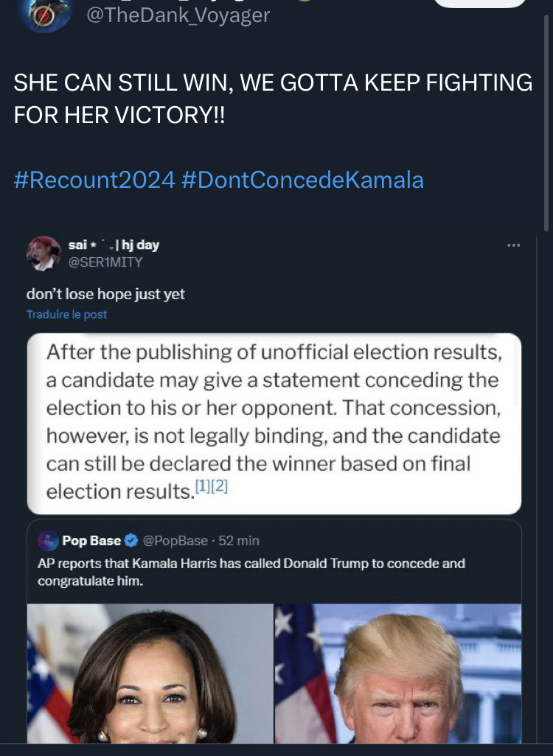
Task: Click the "52 min" timestamp
Action: pos(239,540)
